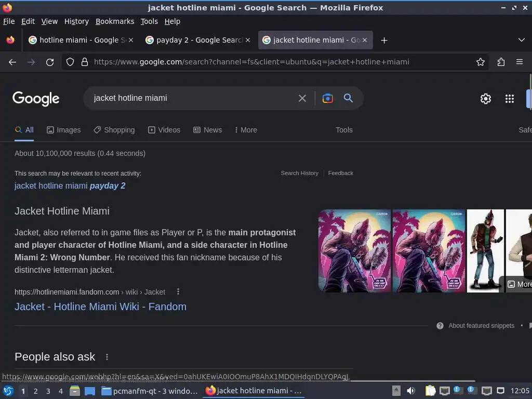Click the About featured snippets help icon
Image resolution: width=532 pixels, height=399 pixels.
coord(440,326)
